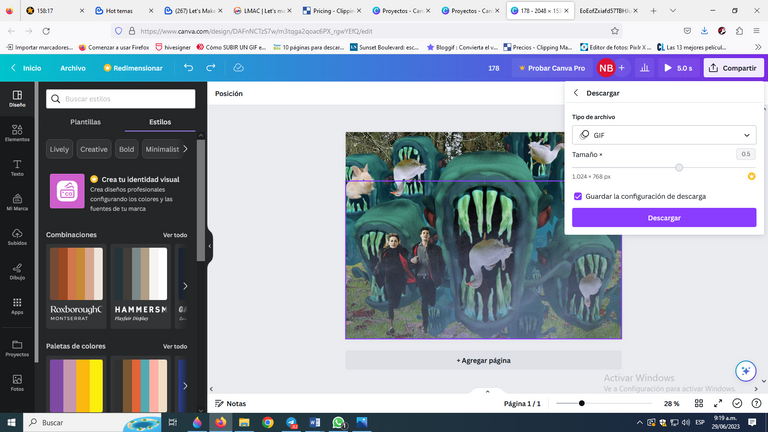Play the 5.0 s presentation

coord(678,68)
